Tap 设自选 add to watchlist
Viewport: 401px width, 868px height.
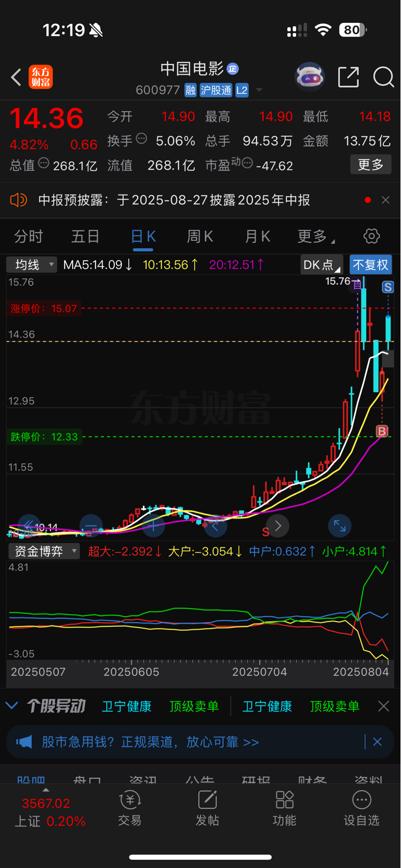(361, 808)
